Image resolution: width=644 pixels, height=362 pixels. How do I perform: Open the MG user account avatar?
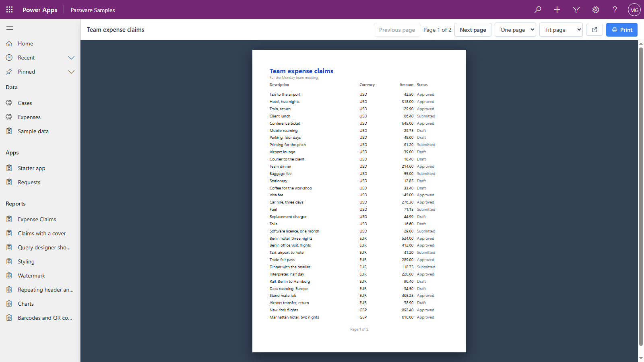coord(634,10)
